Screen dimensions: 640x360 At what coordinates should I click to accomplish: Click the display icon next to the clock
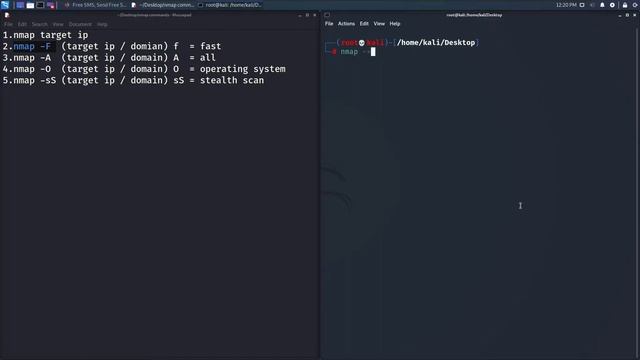(x=582, y=5)
